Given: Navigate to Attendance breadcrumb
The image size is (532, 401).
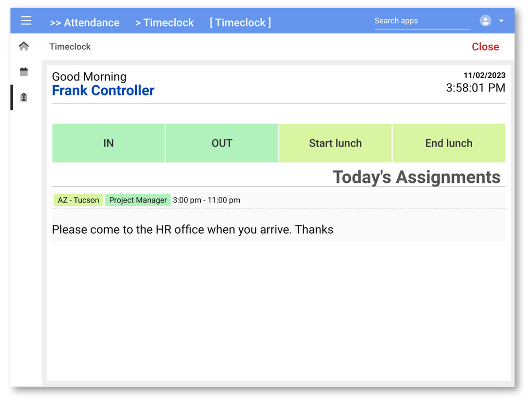Looking at the screenshot, I should coord(85,23).
